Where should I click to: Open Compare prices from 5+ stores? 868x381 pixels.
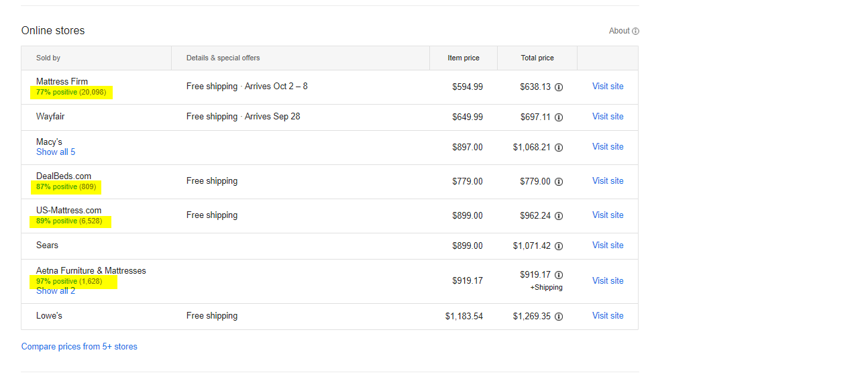click(x=79, y=347)
